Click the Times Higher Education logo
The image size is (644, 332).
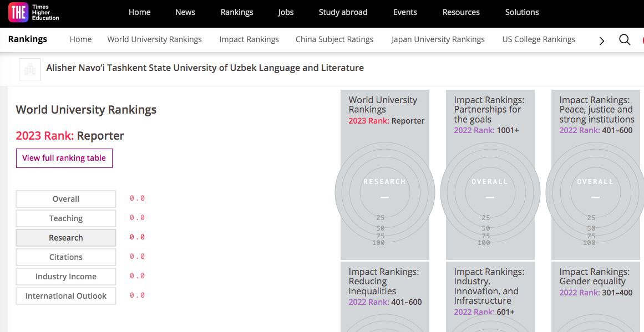click(x=34, y=12)
